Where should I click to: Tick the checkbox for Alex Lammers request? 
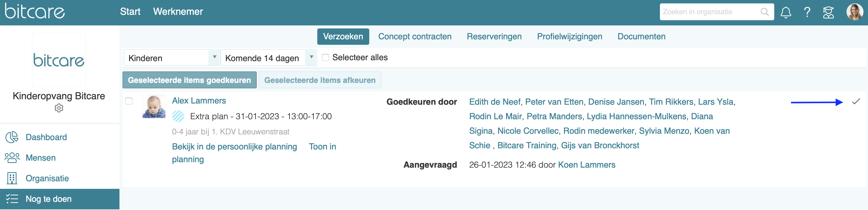point(129,101)
